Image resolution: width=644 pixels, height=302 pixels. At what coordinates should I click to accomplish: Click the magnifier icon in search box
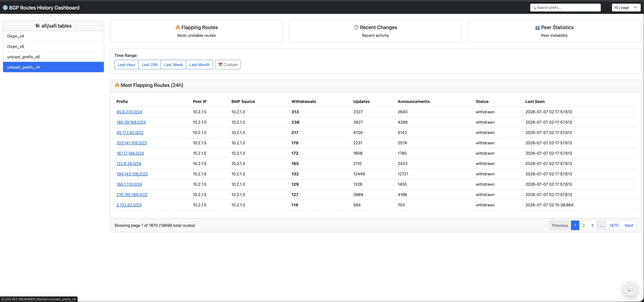[x=534, y=8]
